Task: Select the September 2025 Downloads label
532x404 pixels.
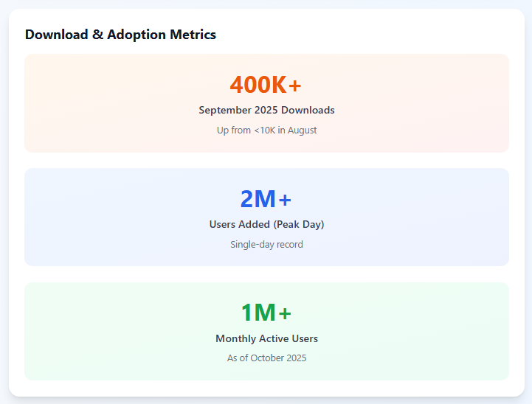Action: tap(266, 110)
